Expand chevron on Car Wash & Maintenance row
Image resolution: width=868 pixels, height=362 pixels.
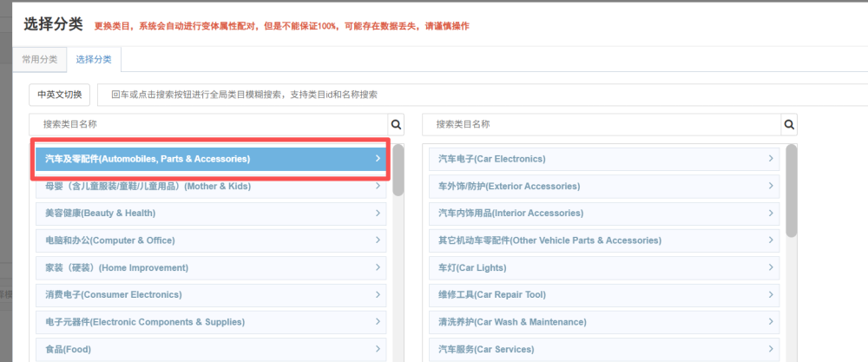click(771, 321)
